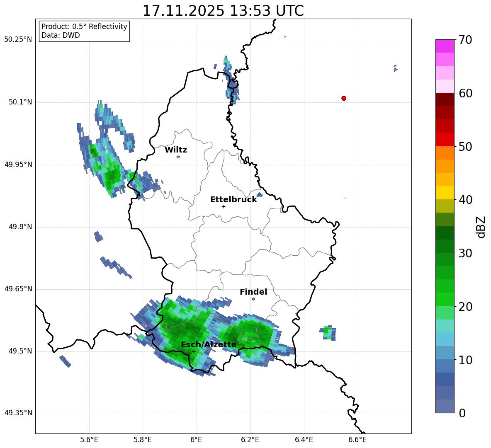Click the small green echo near 6.5°E
The image size is (491, 448).
click(328, 333)
